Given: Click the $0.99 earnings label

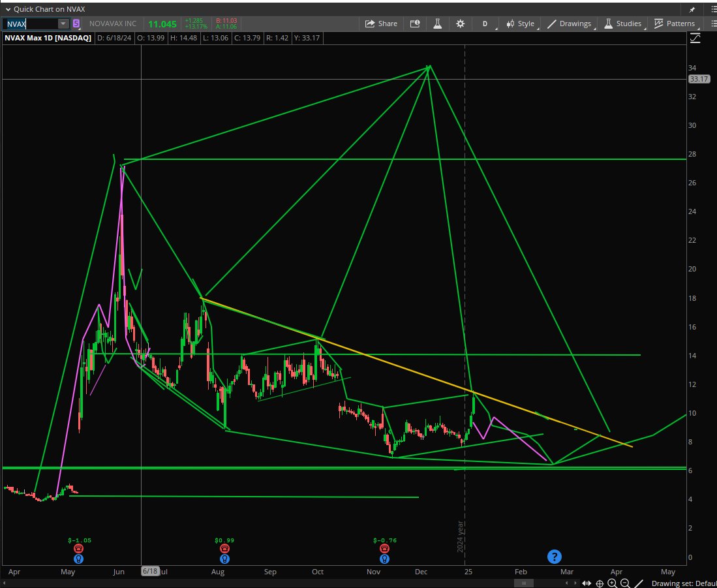Looking at the screenshot, I should click(x=224, y=540).
